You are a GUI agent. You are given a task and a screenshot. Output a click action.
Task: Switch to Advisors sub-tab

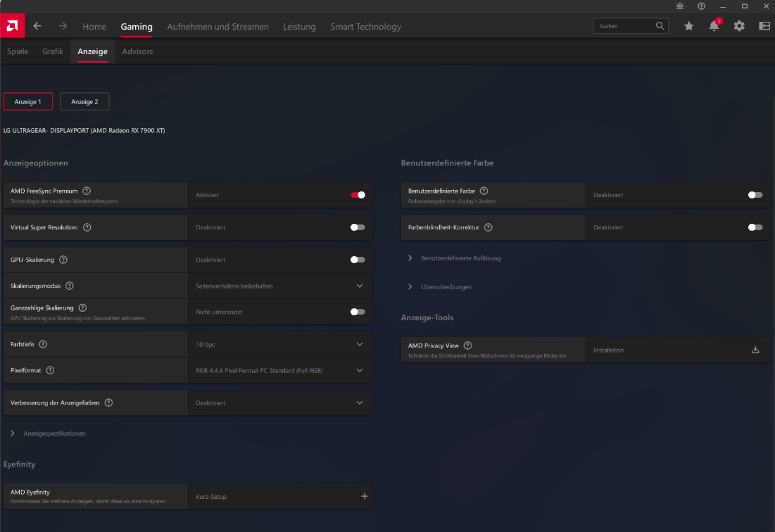[x=137, y=51]
